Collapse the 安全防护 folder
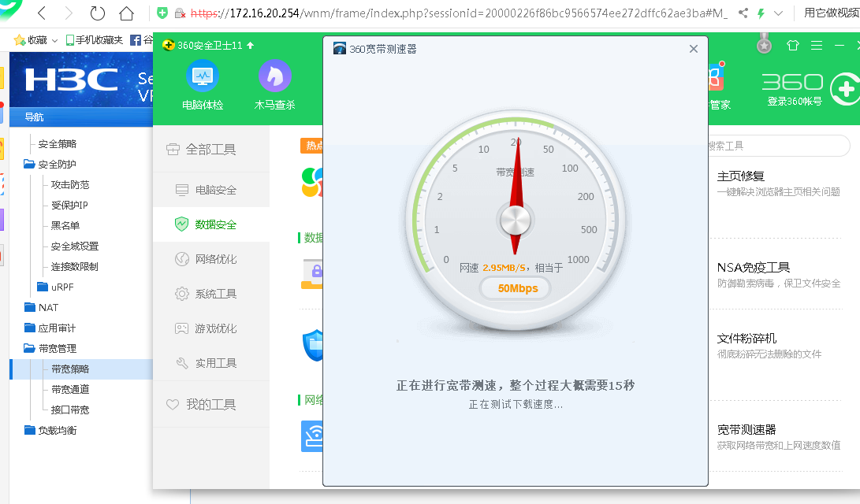Image resolution: width=860 pixels, height=504 pixels. point(30,165)
